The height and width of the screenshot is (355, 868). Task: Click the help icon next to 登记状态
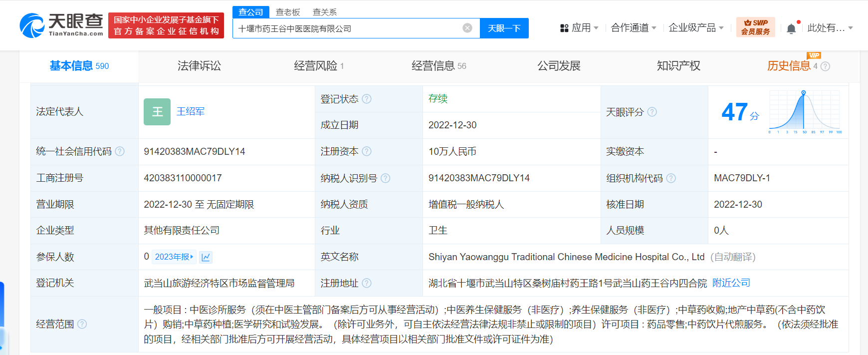(x=367, y=99)
